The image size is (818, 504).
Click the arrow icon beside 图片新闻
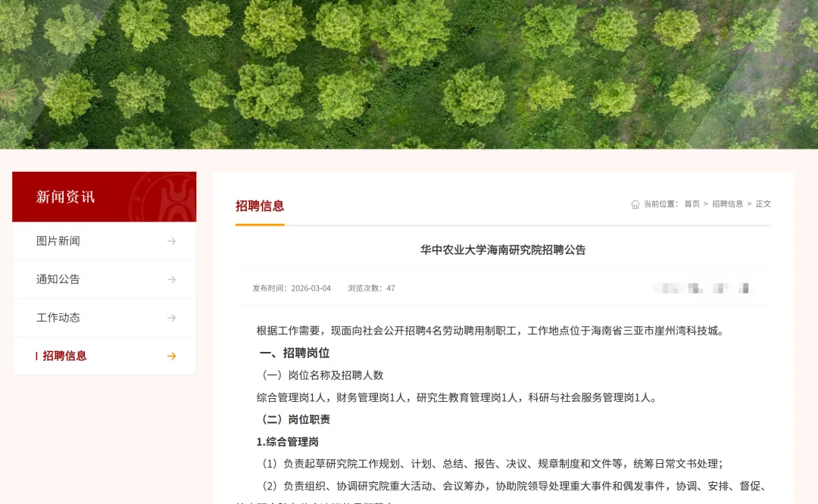tap(171, 241)
